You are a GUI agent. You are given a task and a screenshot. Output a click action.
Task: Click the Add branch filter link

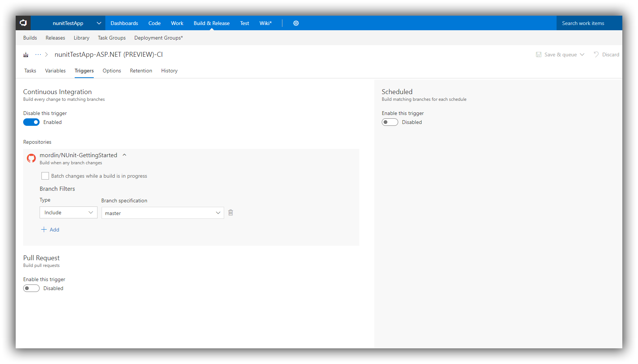(x=50, y=230)
